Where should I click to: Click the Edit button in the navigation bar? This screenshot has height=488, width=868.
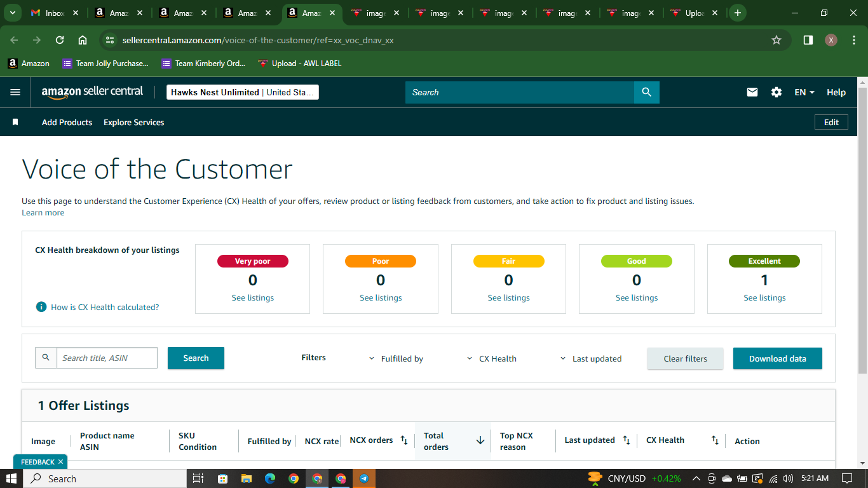(x=831, y=122)
